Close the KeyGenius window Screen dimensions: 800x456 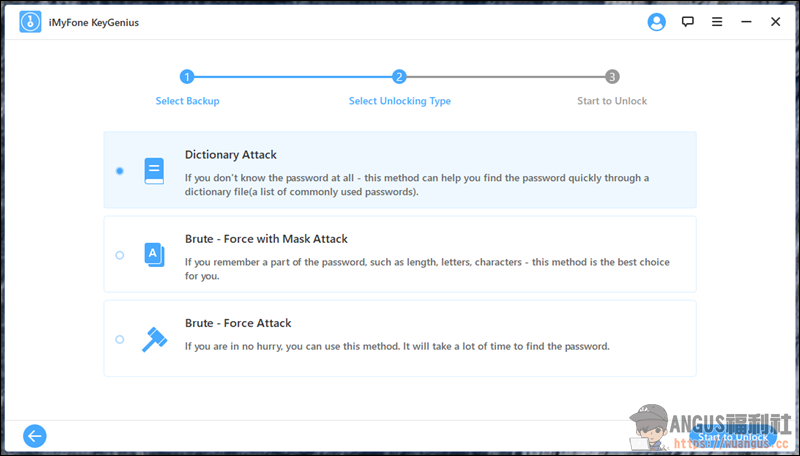(x=776, y=22)
